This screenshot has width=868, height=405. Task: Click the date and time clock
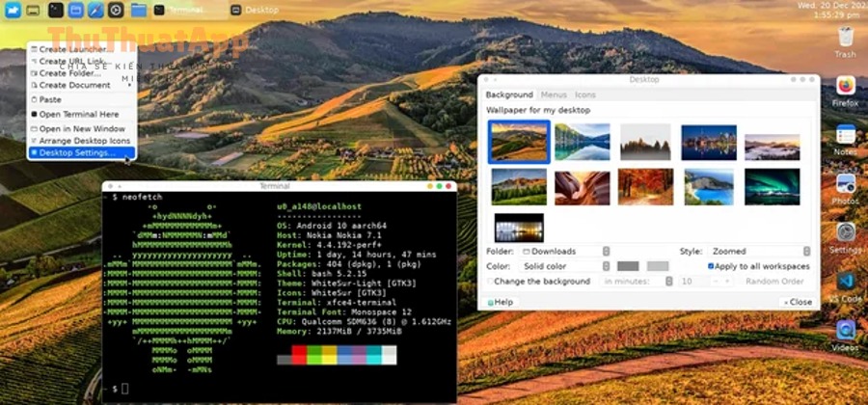pos(833,10)
